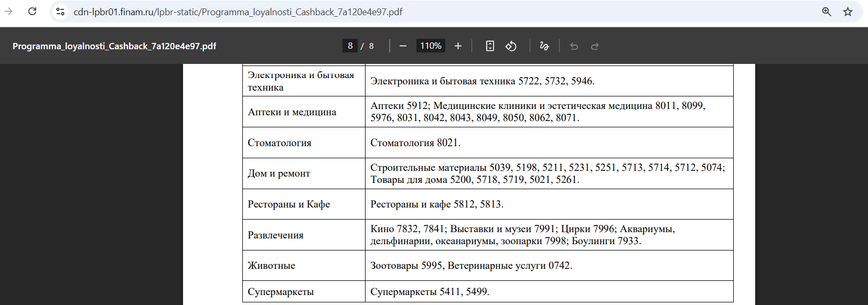Click the 'Развлечения' category cell

(x=304, y=235)
